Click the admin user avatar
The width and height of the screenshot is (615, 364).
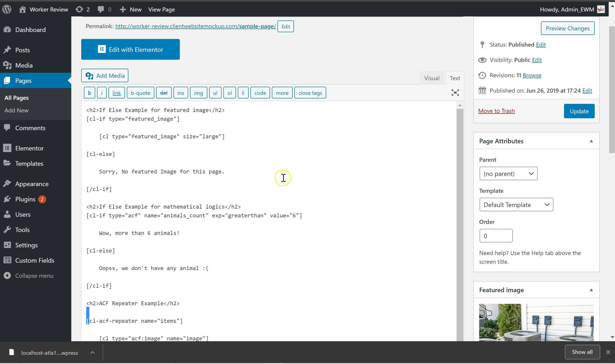(601, 9)
